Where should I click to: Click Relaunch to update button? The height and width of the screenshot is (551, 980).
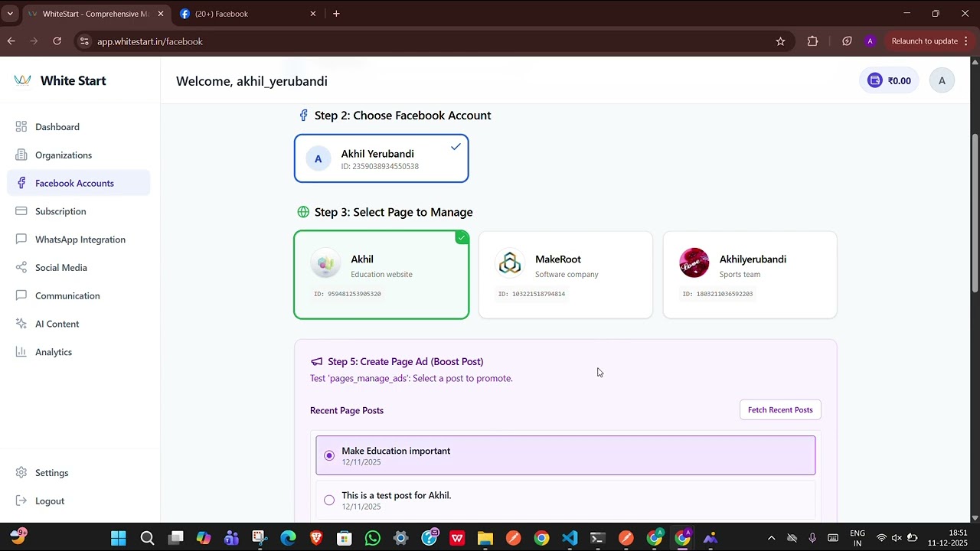[x=925, y=41]
